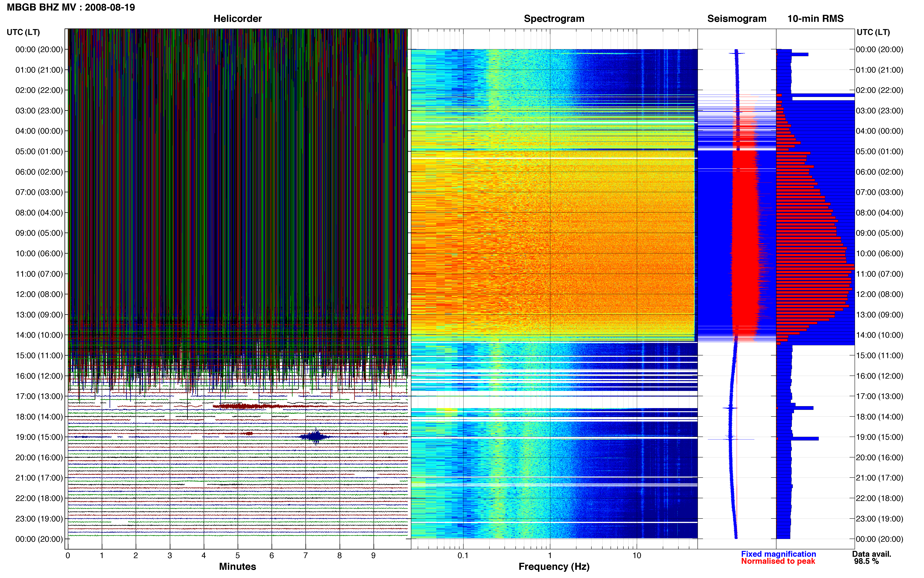924x578 pixels.
Task: Click the left '10:00 (06:00)' time label
Action: [39, 253]
